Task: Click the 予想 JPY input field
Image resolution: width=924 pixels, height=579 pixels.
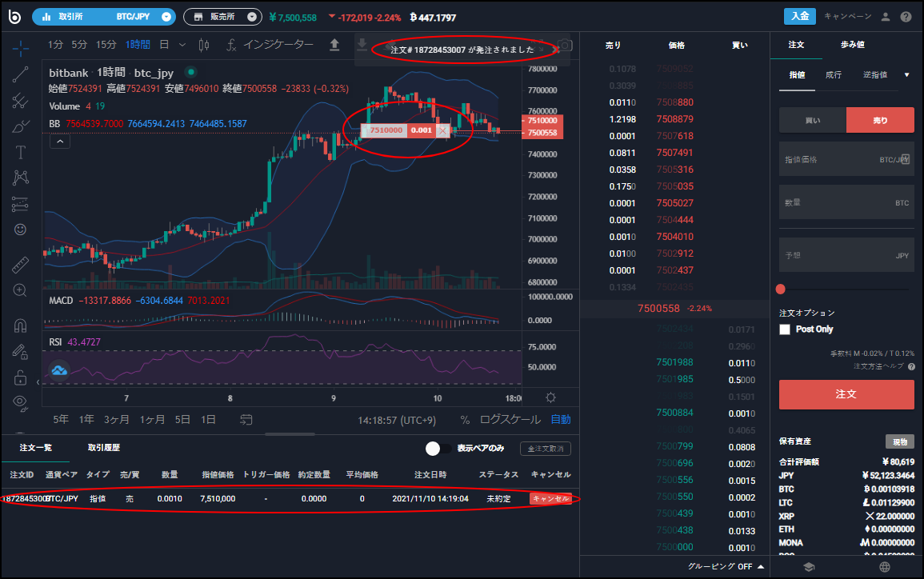Action: point(846,255)
